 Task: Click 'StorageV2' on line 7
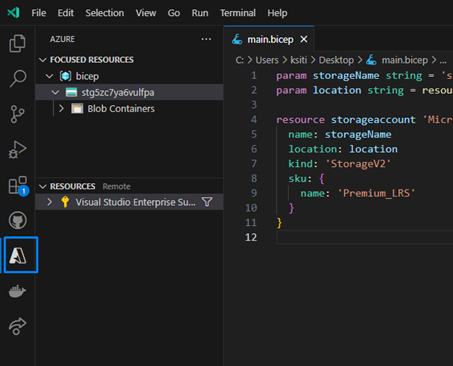click(358, 164)
